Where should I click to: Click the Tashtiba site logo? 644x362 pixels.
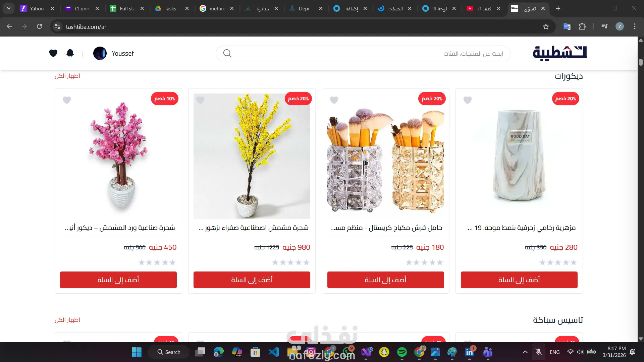pyautogui.click(x=560, y=53)
